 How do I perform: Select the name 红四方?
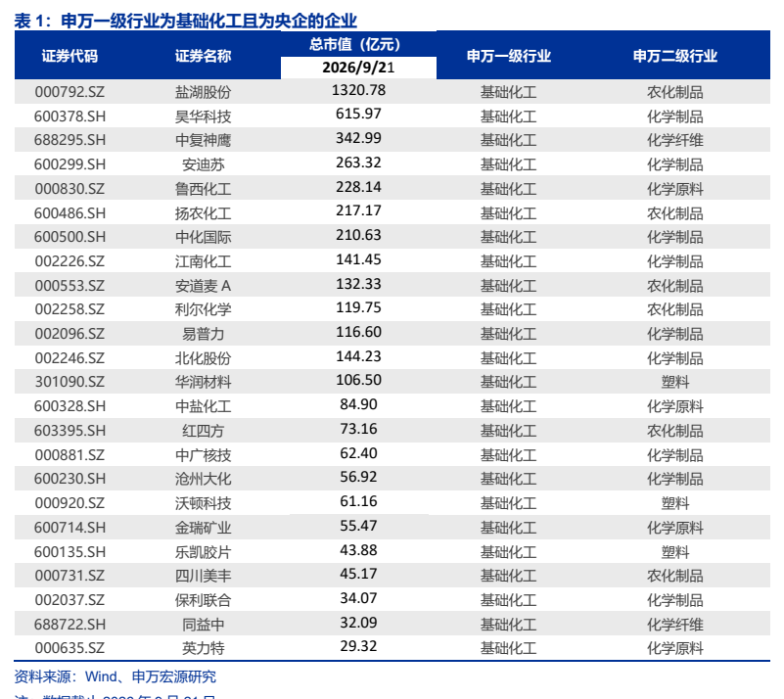(203, 431)
